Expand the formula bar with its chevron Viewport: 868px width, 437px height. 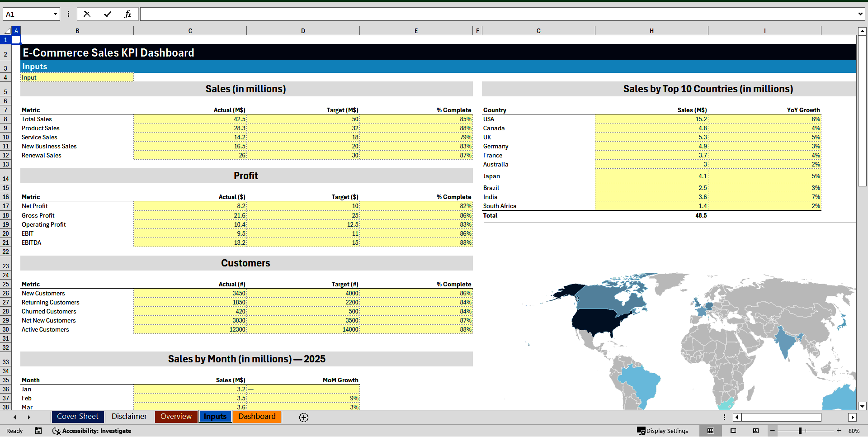(x=860, y=14)
